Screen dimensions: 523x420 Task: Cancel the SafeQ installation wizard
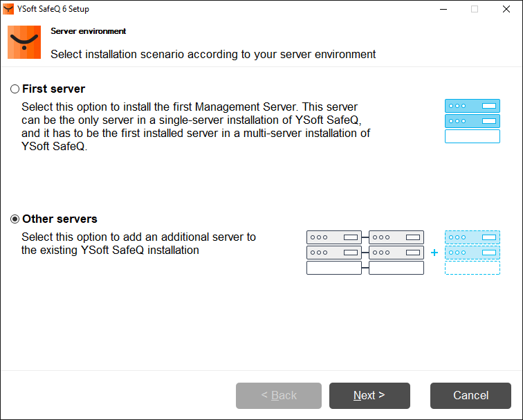pos(470,396)
